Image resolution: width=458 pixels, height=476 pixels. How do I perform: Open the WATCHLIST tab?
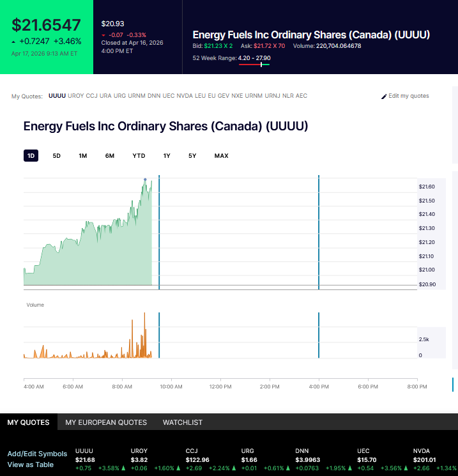tap(183, 422)
